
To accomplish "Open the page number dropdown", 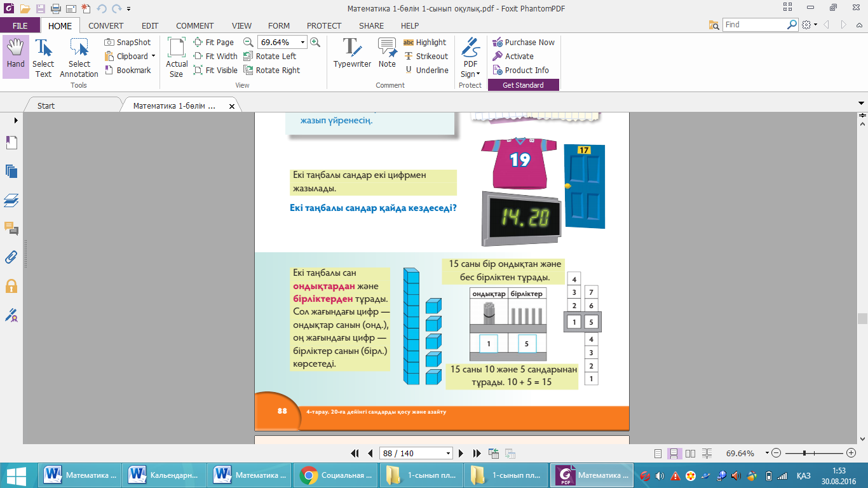I will click(x=448, y=454).
